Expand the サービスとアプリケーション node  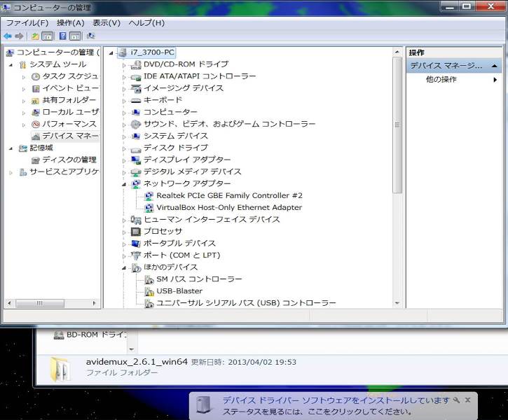11,173
